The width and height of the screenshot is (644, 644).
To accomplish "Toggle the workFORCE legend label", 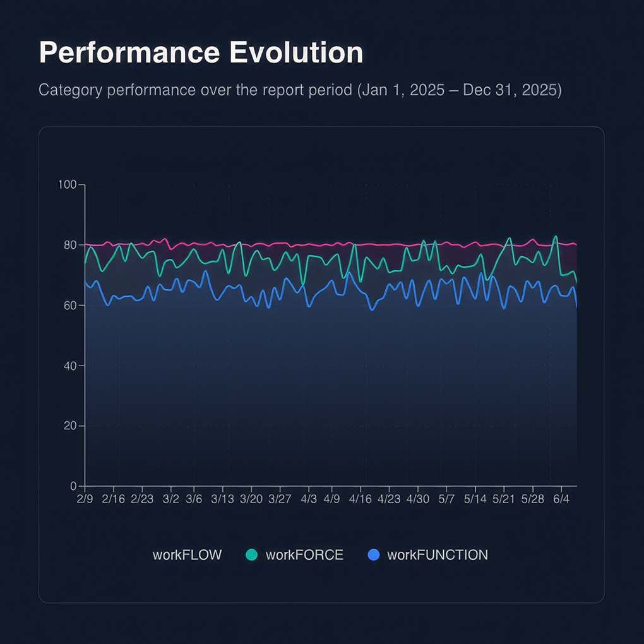I will click(304, 555).
